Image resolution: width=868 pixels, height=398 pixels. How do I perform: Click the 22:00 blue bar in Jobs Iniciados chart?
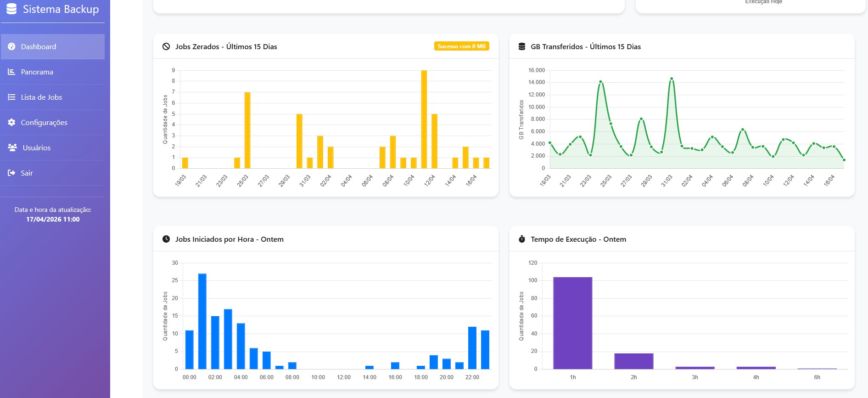pos(472,348)
